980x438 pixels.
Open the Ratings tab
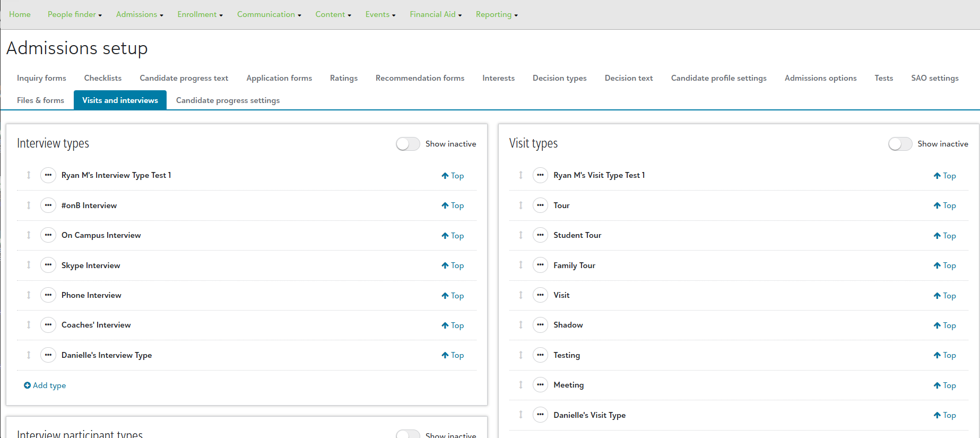(344, 78)
